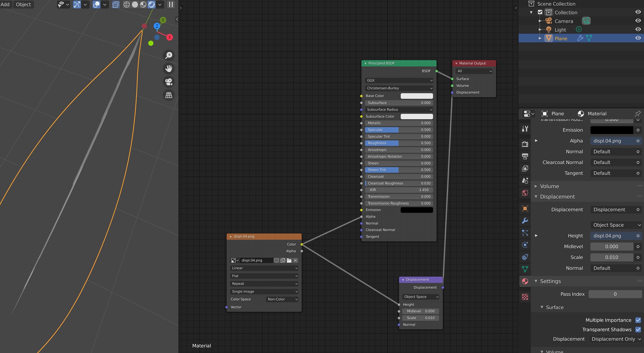644x353 pixels.
Task: Click the Pass Index input field
Action: click(615, 294)
